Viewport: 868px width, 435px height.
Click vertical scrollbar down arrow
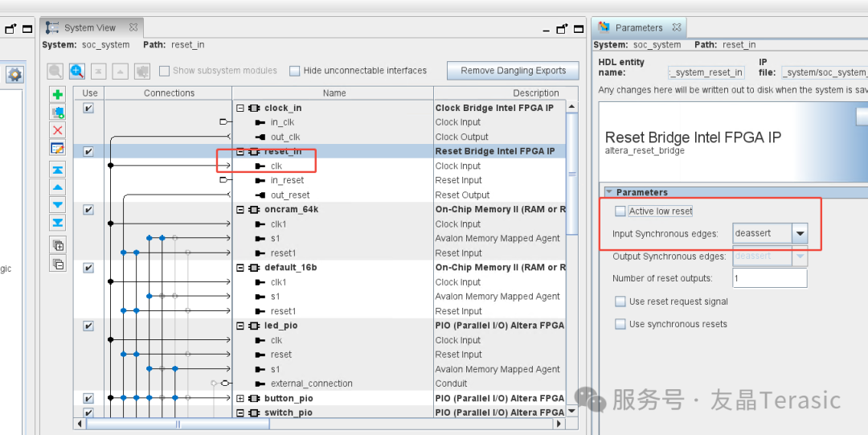(x=572, y=411)
